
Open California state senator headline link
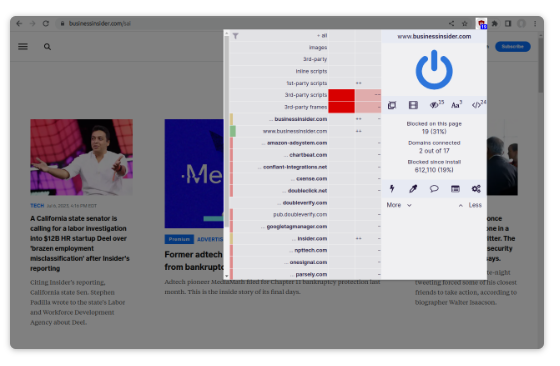(80, 243)
